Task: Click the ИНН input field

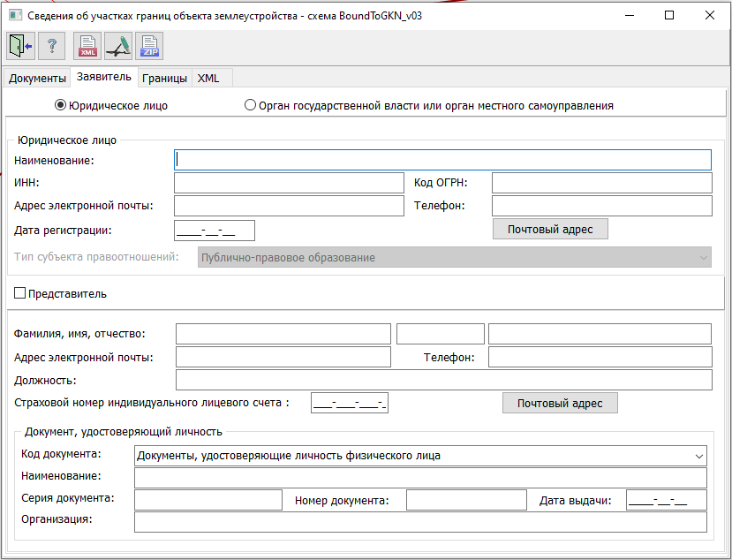Action: [x=289, y=183]
